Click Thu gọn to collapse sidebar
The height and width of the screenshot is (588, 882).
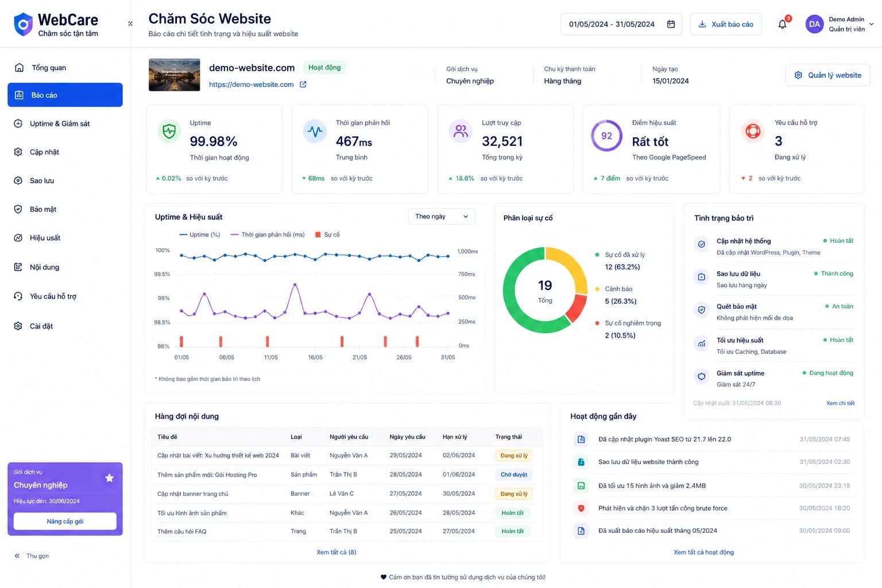32,556
